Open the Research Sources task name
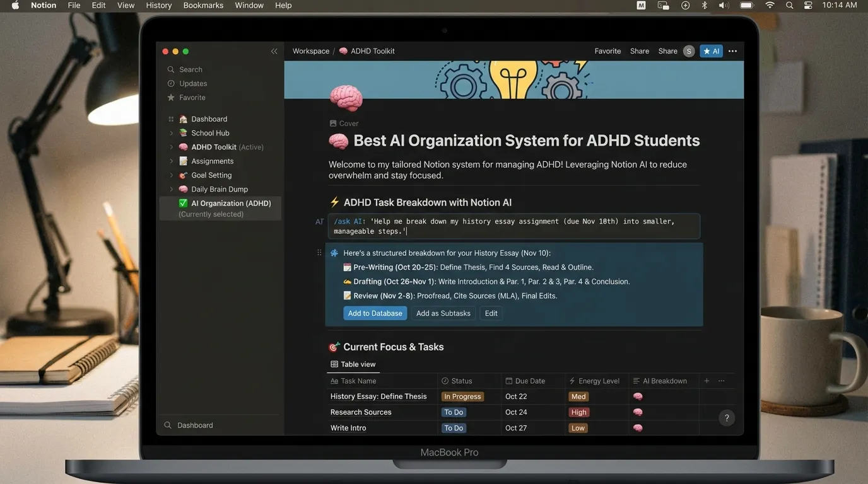The height and width of the screenshot is (484, 868). (x=361, y=412)
